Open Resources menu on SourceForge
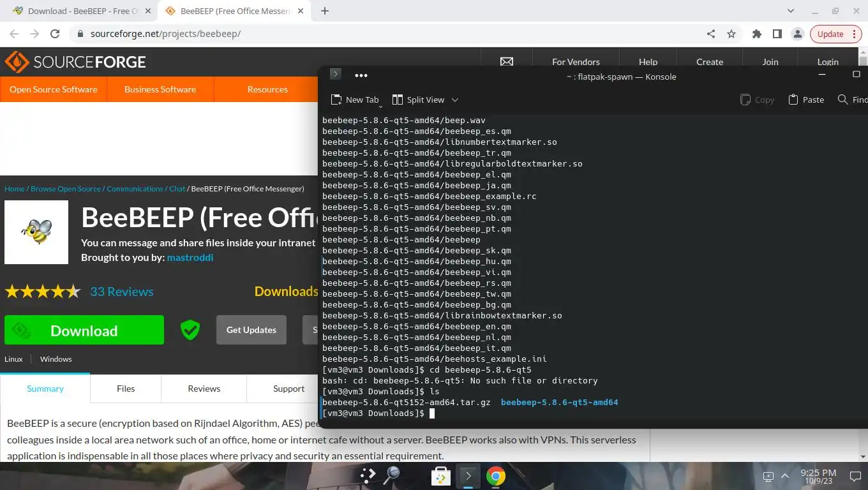Viewport: 868px width, 490px height. (x=267, y=89)
